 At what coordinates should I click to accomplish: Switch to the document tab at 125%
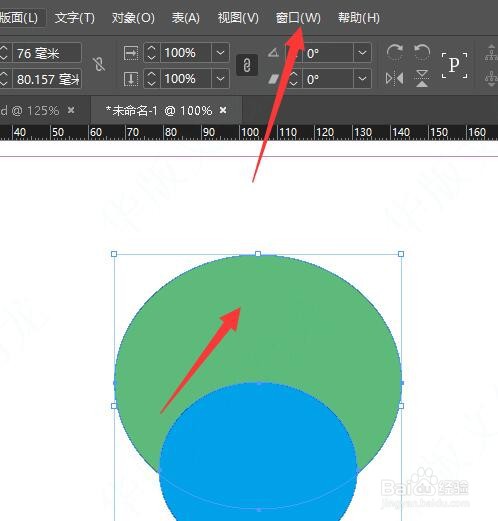tap(30, 111)
